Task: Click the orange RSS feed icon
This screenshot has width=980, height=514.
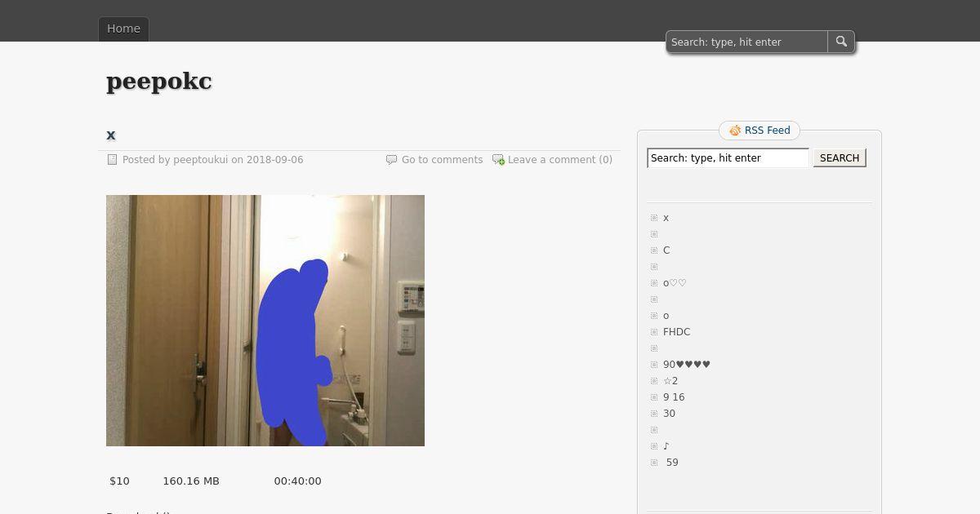Action: click(735, 131)
